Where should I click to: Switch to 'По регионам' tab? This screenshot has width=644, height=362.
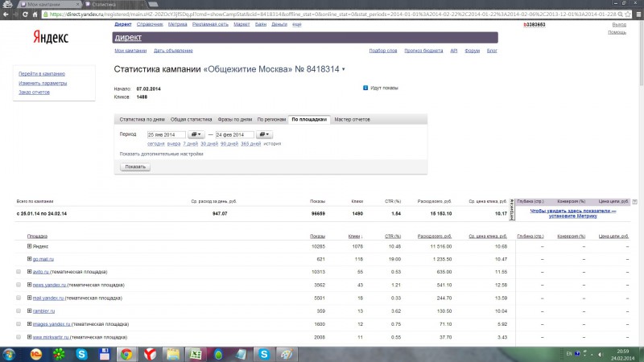271,119
